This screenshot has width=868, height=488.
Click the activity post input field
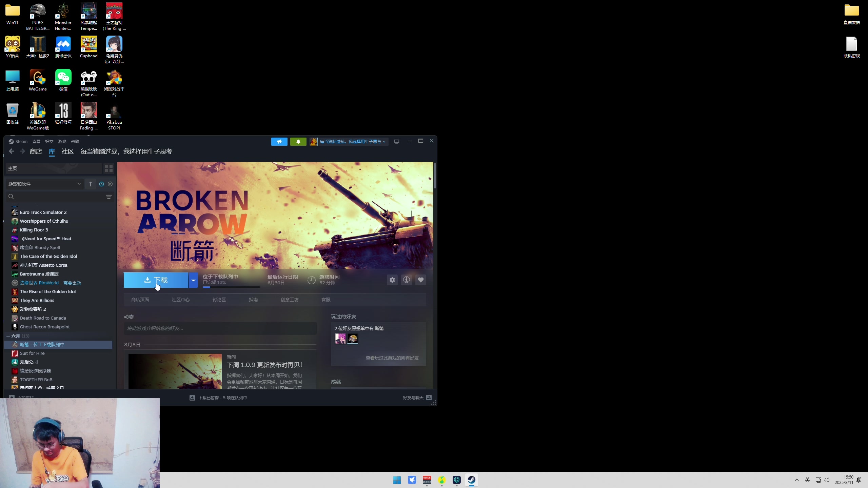pyautogui.click(x=220, y=328)
